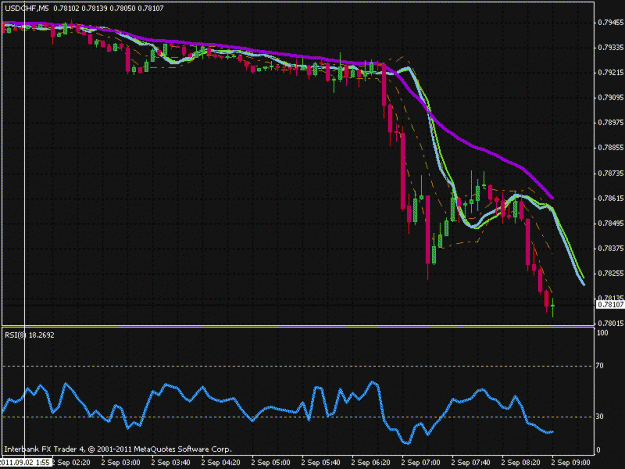The width and height of the screenshot is (625, 469).
Task: Click the 0.79215 price scale label
Action: tap(610, 73)
